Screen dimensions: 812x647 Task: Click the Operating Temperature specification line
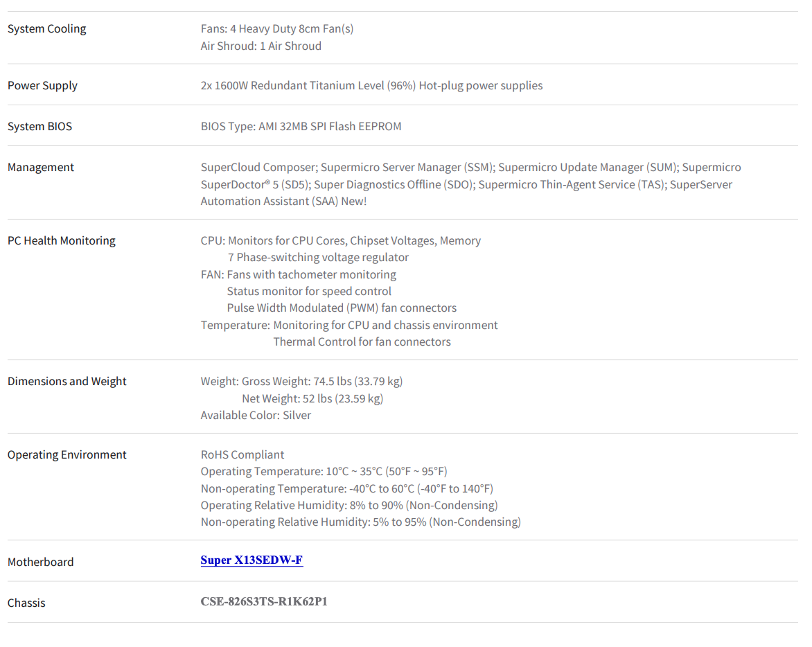[324, 472]
